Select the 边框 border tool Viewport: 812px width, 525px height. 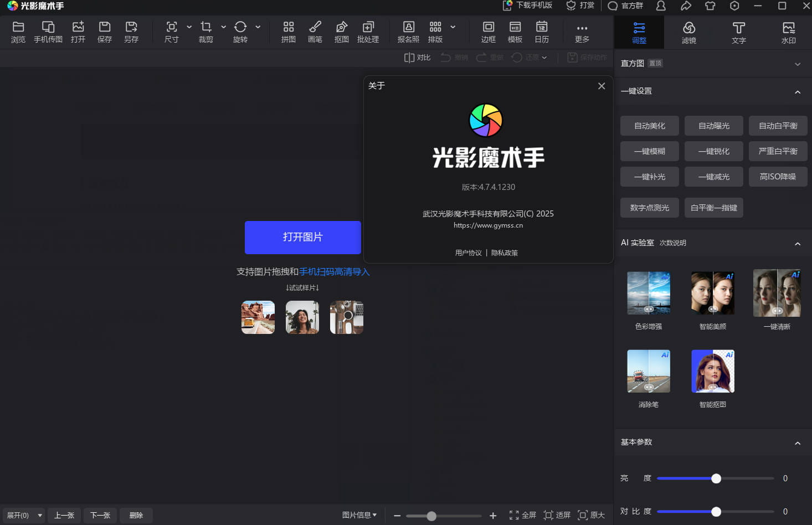(488, 32)
